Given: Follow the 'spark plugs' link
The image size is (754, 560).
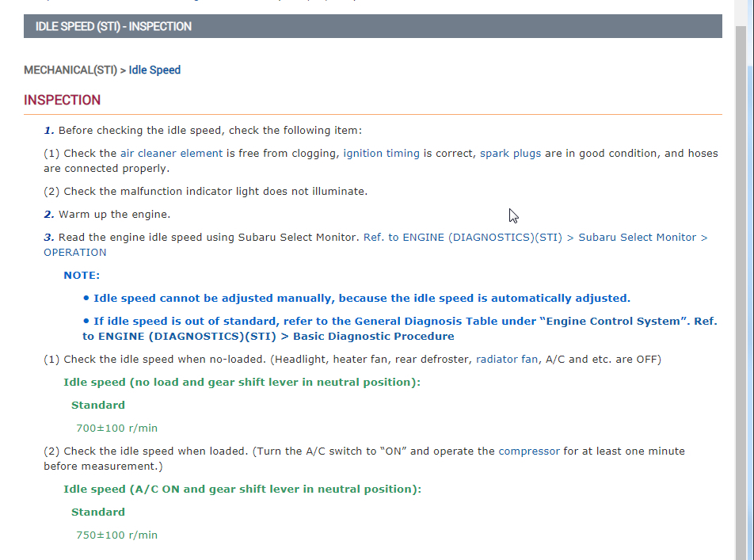Looking at the screenshot, I should 510,153.
